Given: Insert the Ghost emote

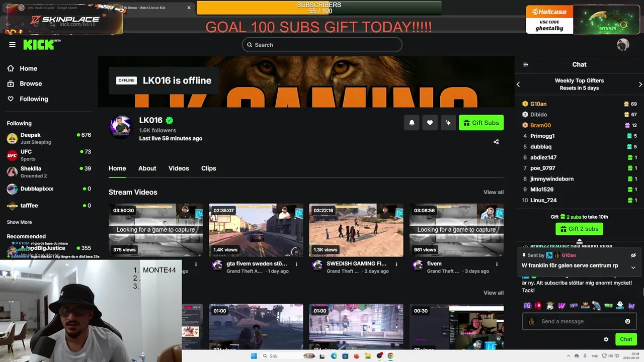Looking at the screenshot, I should pos(620,306).
